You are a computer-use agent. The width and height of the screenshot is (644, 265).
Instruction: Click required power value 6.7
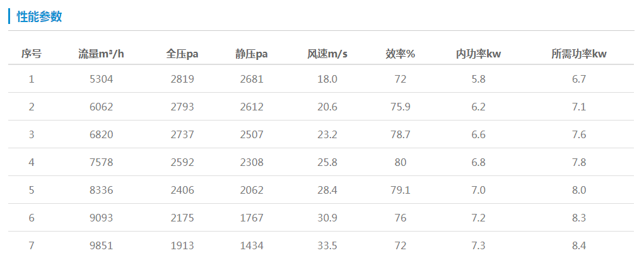[578, 79]
